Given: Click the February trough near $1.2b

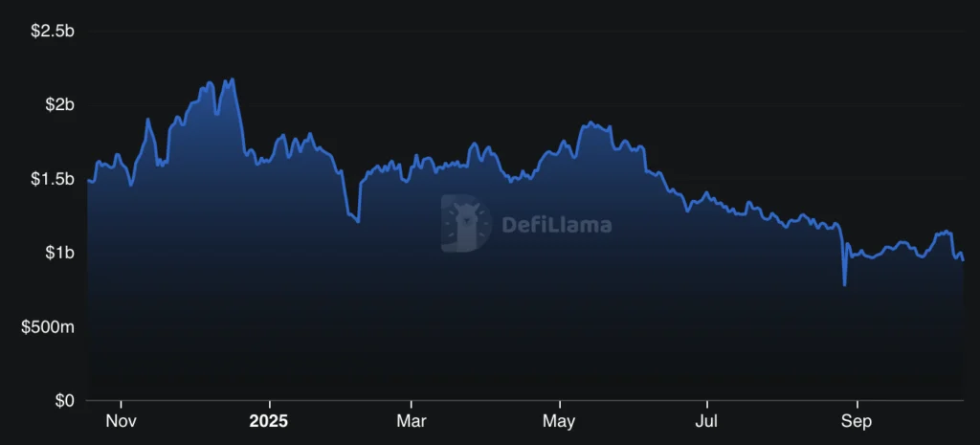Looking at the screenshot, I should pos(358,222).
